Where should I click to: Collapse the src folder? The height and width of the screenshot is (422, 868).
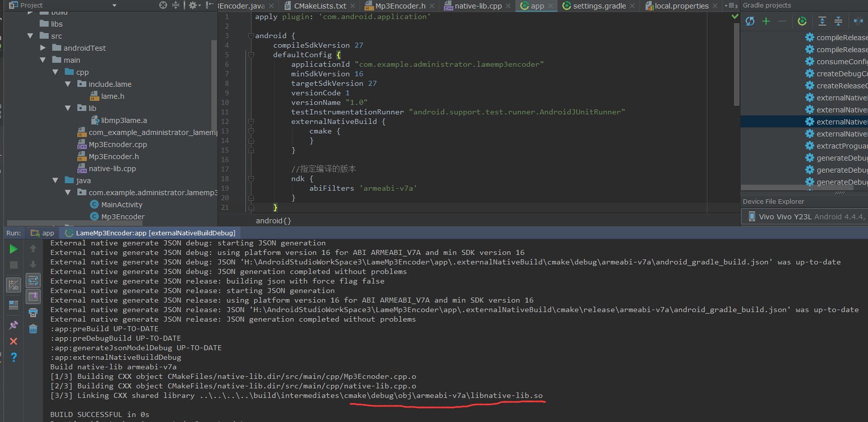tap(30, 36)
